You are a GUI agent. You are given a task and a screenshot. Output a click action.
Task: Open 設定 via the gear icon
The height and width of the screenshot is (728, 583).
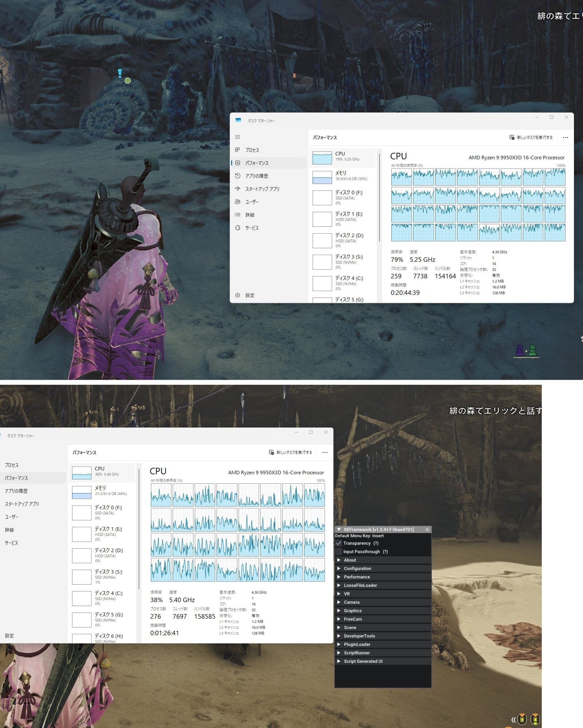tap(237, 295)
